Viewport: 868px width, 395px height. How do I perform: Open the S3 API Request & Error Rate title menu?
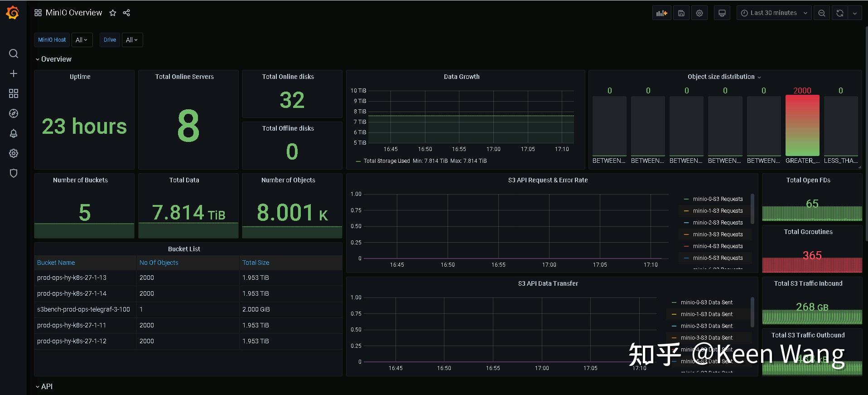click(548, 180)
